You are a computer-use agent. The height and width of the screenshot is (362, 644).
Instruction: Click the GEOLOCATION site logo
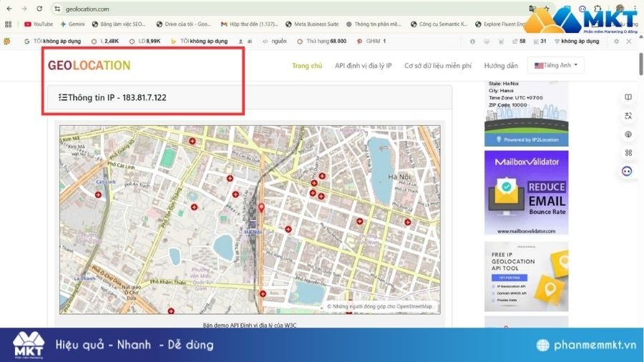[x=89, y=65]
